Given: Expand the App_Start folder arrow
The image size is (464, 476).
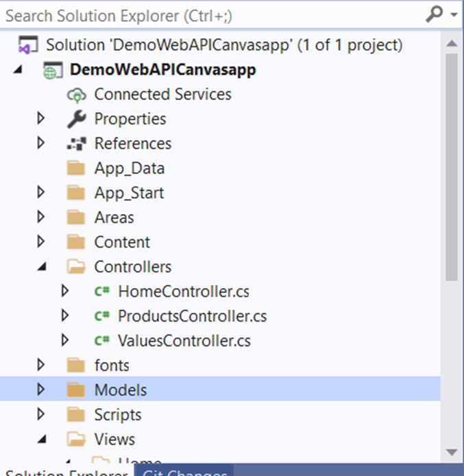Looking at the screenshot, I should pos(40,193).
